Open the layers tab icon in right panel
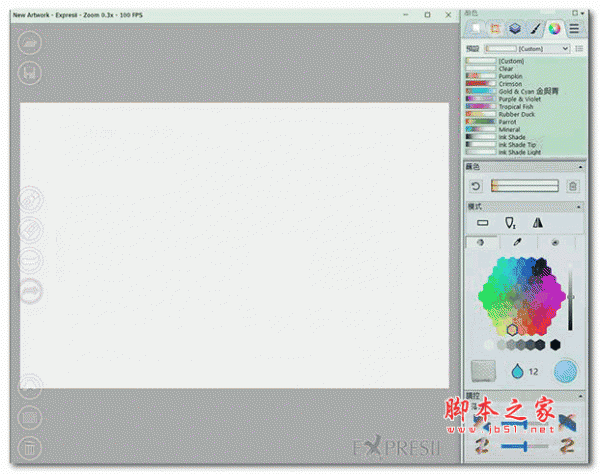The image size is (600, 474). (514, 30)
